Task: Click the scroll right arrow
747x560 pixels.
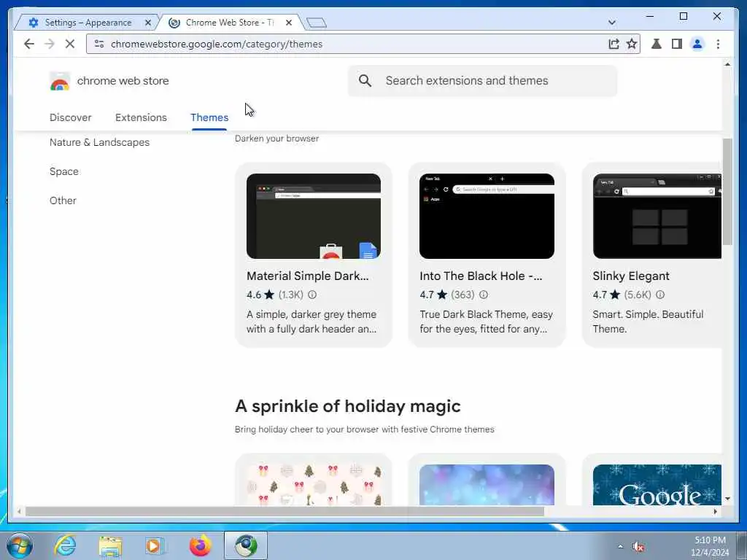Action: [715, 511]
